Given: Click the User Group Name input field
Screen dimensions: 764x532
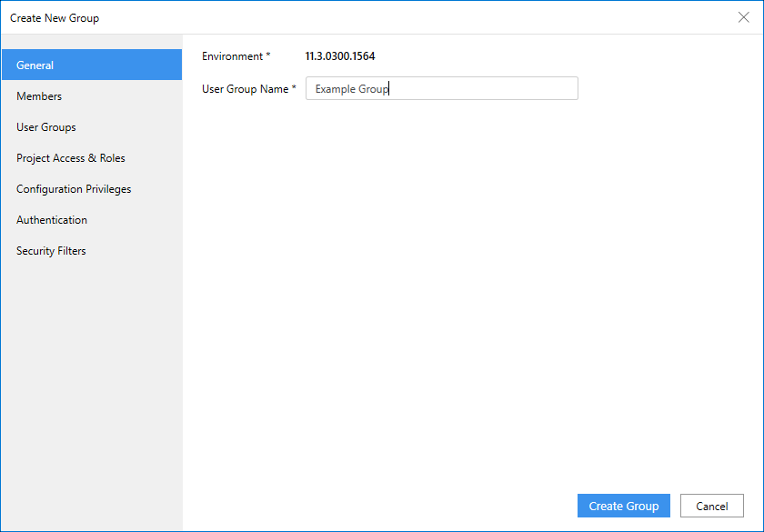Looking at the screenshot, I should tap(482, 88).
